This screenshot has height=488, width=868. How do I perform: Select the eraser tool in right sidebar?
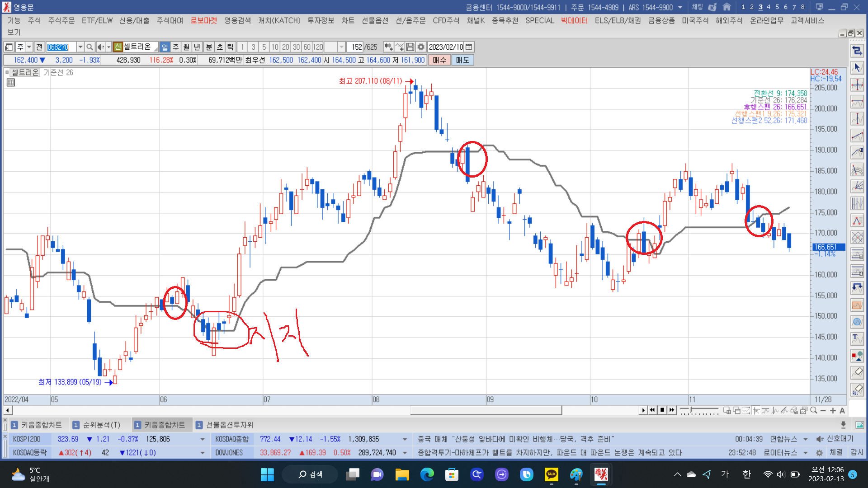point(857,372)
